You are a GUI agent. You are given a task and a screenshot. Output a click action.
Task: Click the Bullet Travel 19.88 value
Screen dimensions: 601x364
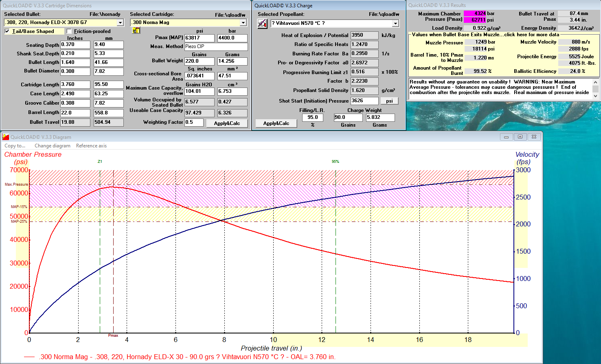tap(75, 122)
